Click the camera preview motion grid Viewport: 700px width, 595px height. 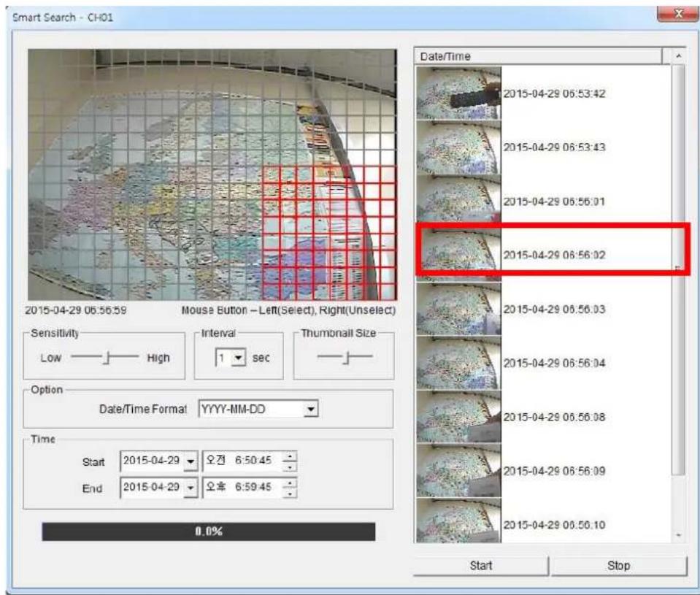(212, 174)
